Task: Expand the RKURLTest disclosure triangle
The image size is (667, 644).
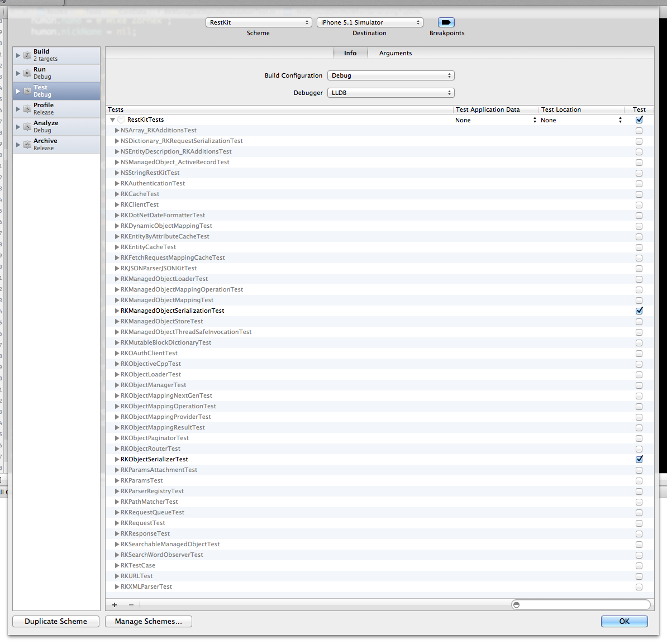Action: (x=117, y=576)
